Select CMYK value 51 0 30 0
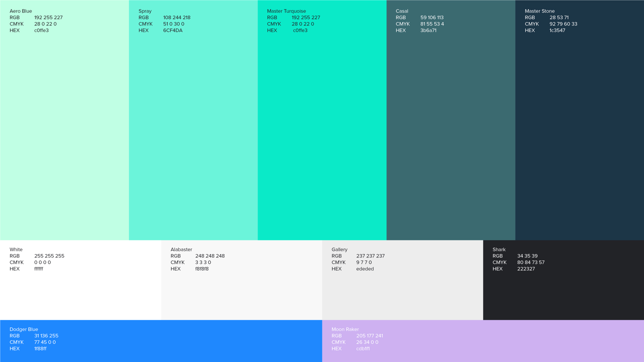The height and width of the screenshot is (362, 644). [174, 24]
